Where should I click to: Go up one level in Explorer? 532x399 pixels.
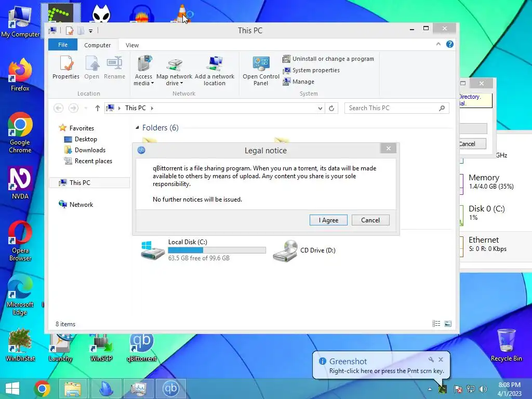coord(97,108)
